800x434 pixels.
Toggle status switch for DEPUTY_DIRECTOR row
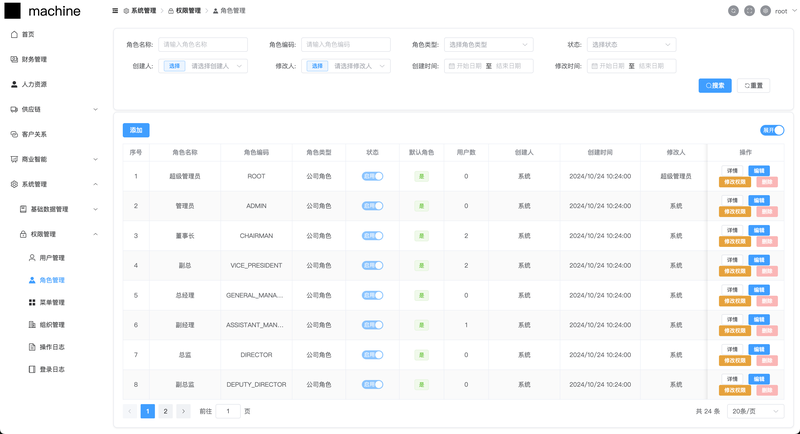click(372, 385)
